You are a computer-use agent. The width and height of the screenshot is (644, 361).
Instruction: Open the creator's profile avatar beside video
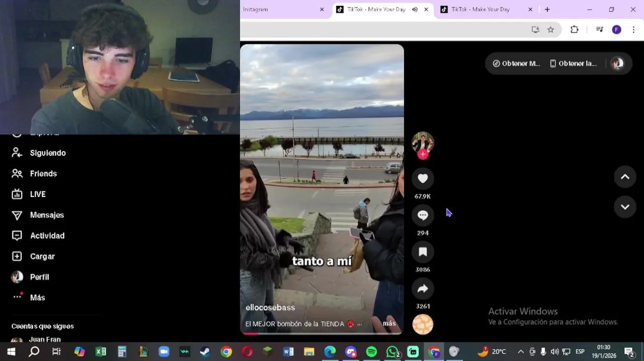click(423, 142)
